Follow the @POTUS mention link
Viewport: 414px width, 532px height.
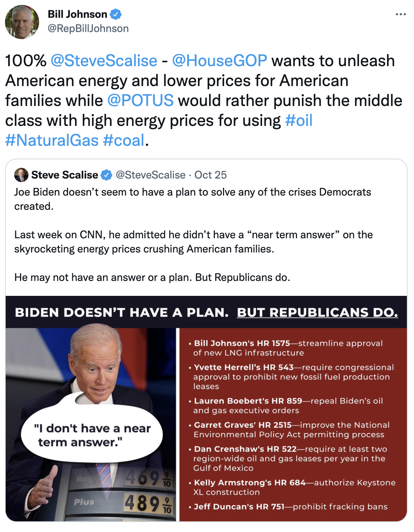(x=140, y=101)
